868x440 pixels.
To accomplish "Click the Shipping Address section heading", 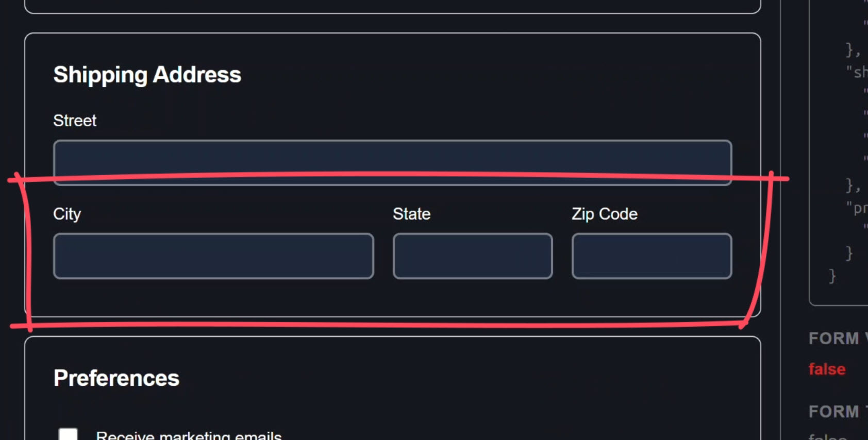I will (147, 74).
